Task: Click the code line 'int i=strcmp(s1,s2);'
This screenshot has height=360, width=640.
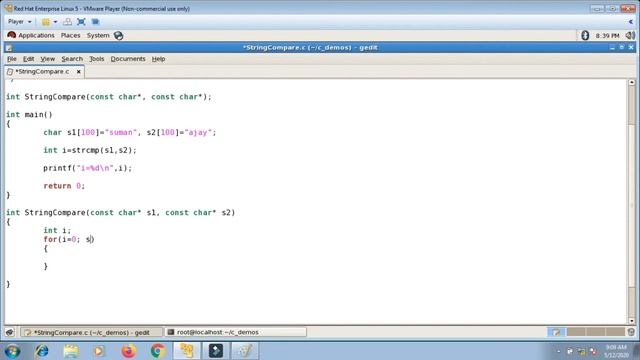Action: [x=90, y=150]
